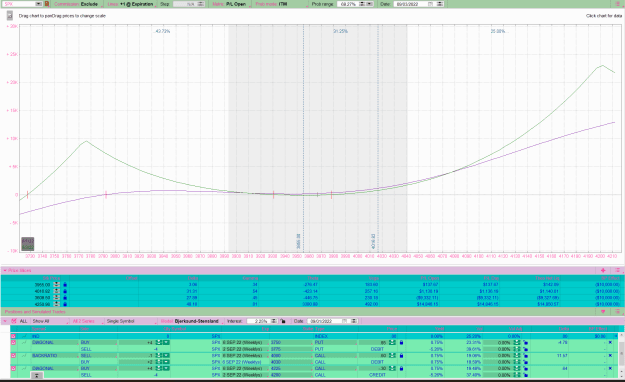The height and width of the screenshot is (382, 625).
Task: Toggle the lock icon on slice 3955.00
Action: [65, 285]
